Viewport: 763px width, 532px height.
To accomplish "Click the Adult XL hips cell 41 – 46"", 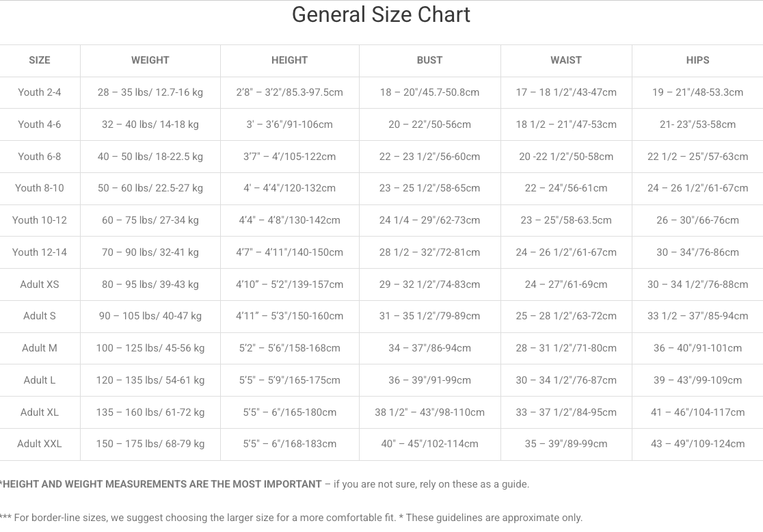I will [697, 412].
